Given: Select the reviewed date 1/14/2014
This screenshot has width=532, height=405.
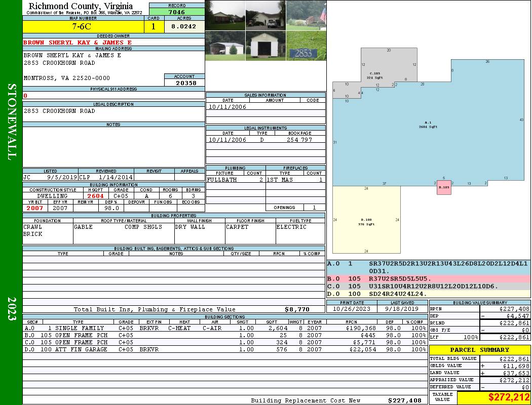Looking at the screenshot, I should pos(116,177).
